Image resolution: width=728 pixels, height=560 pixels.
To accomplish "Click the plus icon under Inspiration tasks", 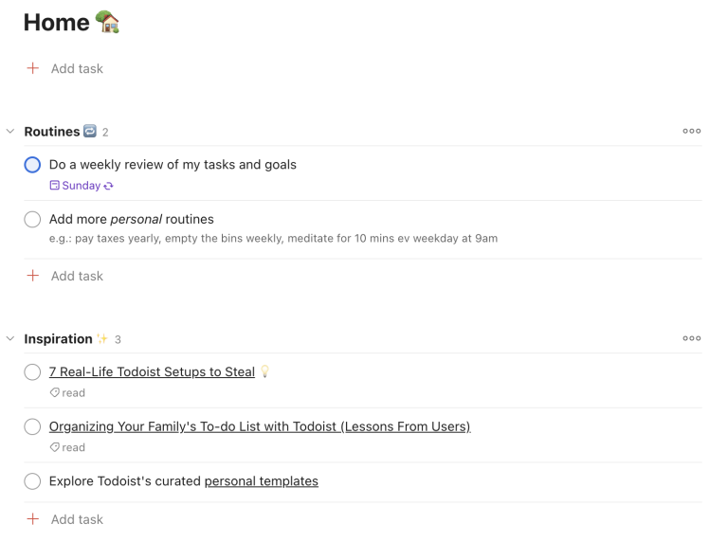I will (x=33, y=519).
